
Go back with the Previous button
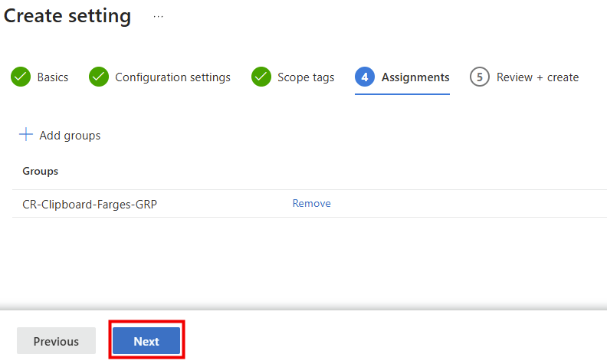pos(56,341)
